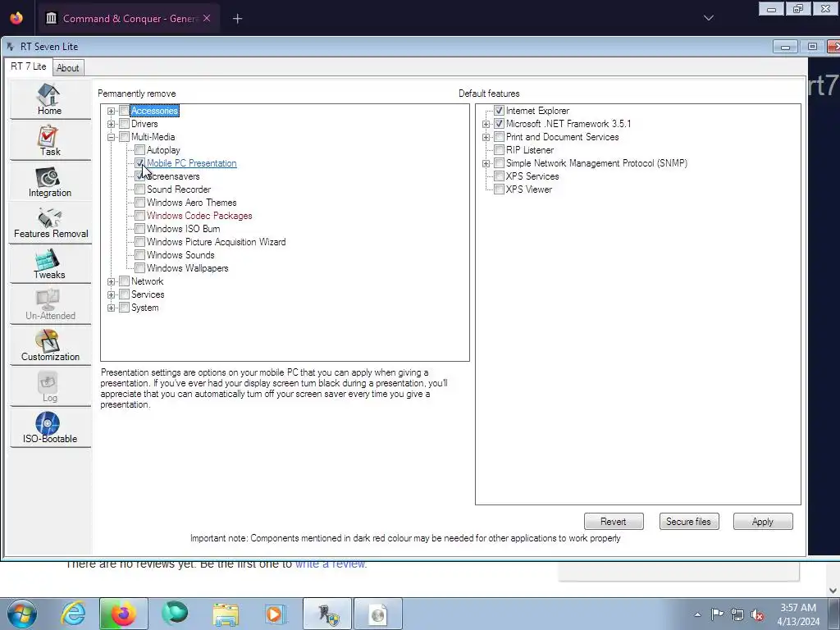Click the Windows Start orb
This screenshot has width=840, height=630.
pyautogui.click(x=22, y=614)
